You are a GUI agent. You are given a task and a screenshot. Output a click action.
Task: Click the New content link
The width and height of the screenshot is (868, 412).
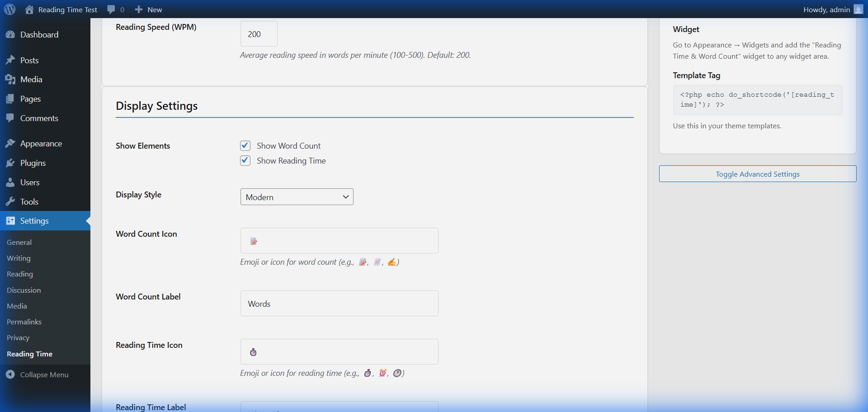point(155,9)
